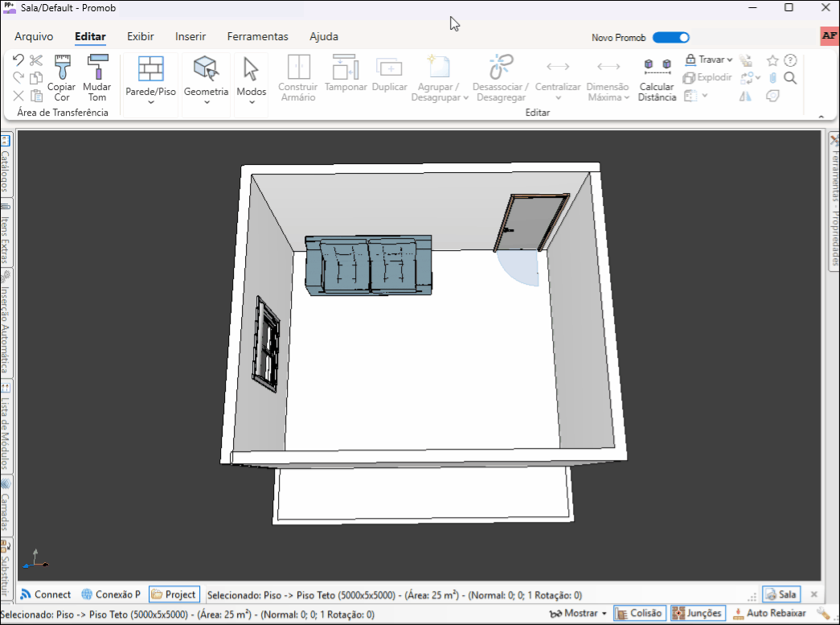Click the magnifier search icon in ribbon
840x625 pixels.
(x=790, y=78)
